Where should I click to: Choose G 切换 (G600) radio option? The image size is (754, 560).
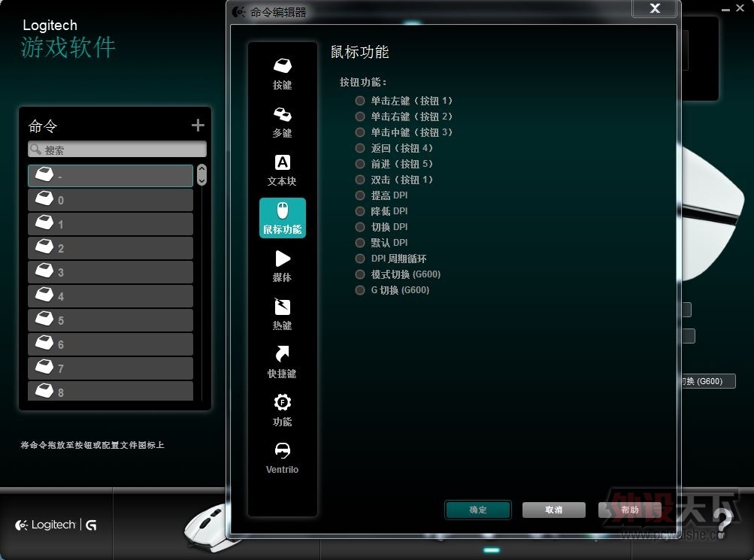click(x=359, y=290)
